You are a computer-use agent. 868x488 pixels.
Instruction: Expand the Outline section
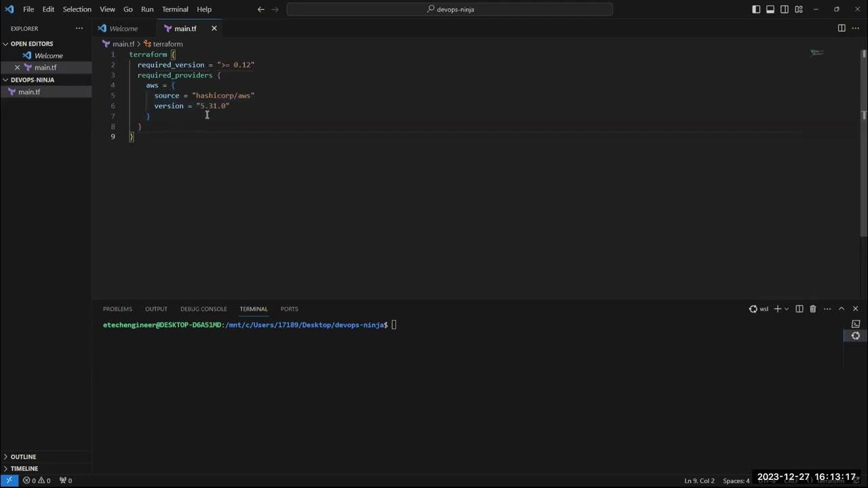(x=23, y=457)
